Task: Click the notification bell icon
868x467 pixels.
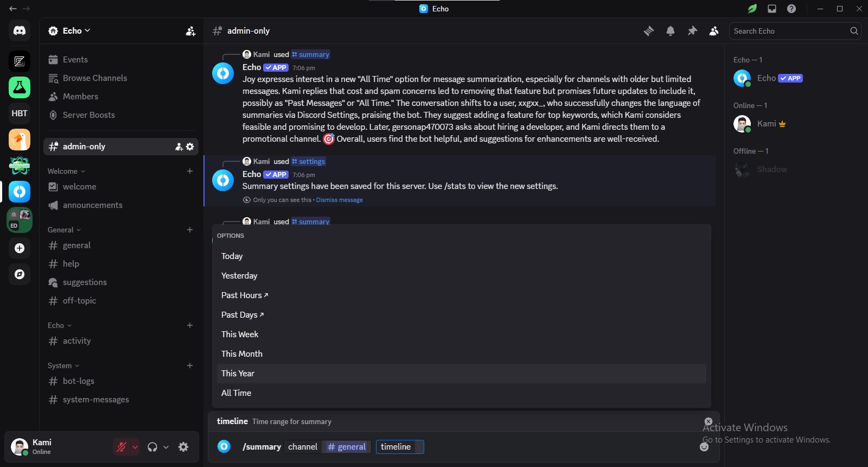Action: point(671,31)
